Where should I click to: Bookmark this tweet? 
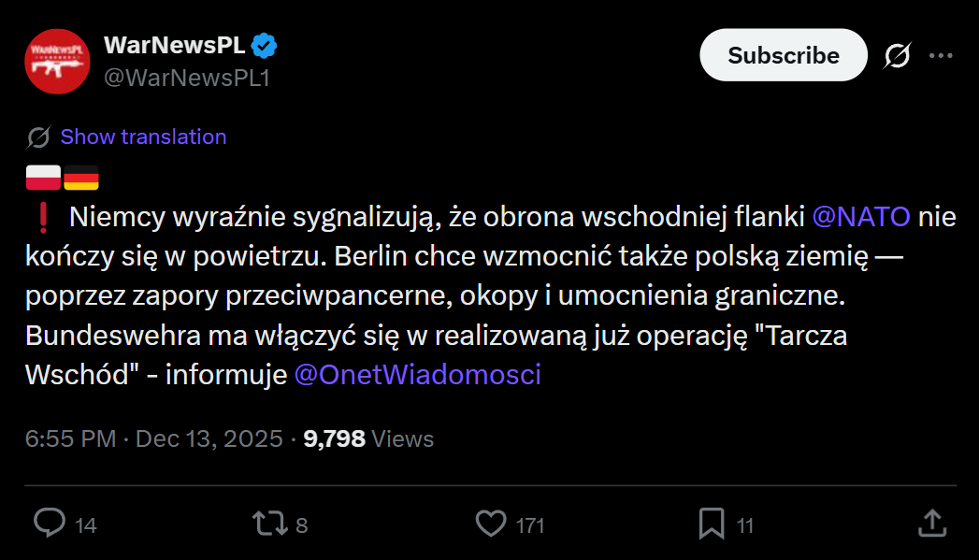coord(711,524)
